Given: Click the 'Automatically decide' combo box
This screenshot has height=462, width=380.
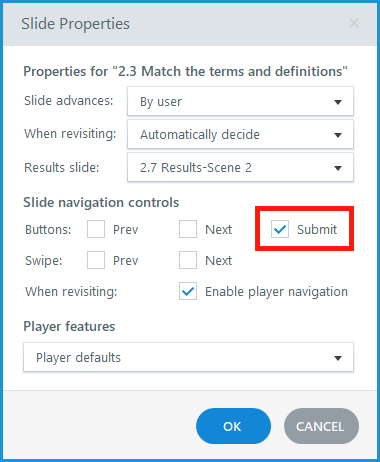Looking at the screenshot, I should point(240,134).
